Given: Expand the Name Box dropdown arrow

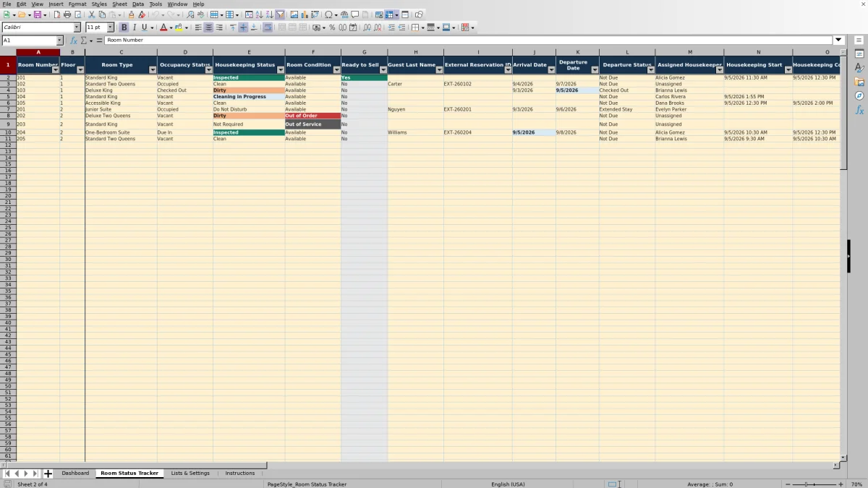Looking at the screenshot, I should coord(59,40).
